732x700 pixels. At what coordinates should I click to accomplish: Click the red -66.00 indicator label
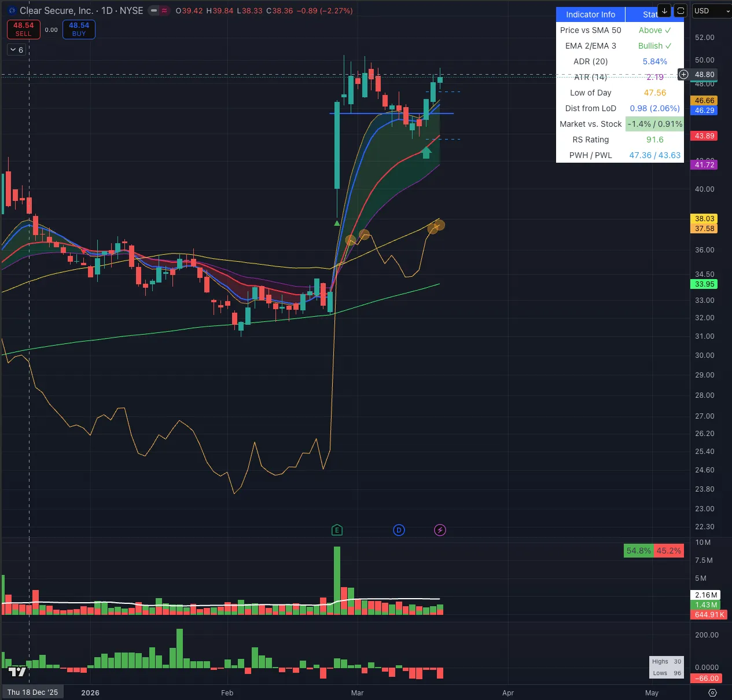click(x=706, y=678)
